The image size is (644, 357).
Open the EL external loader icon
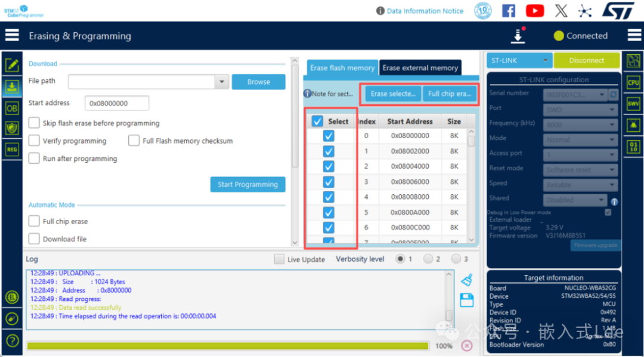pos(12,297)
